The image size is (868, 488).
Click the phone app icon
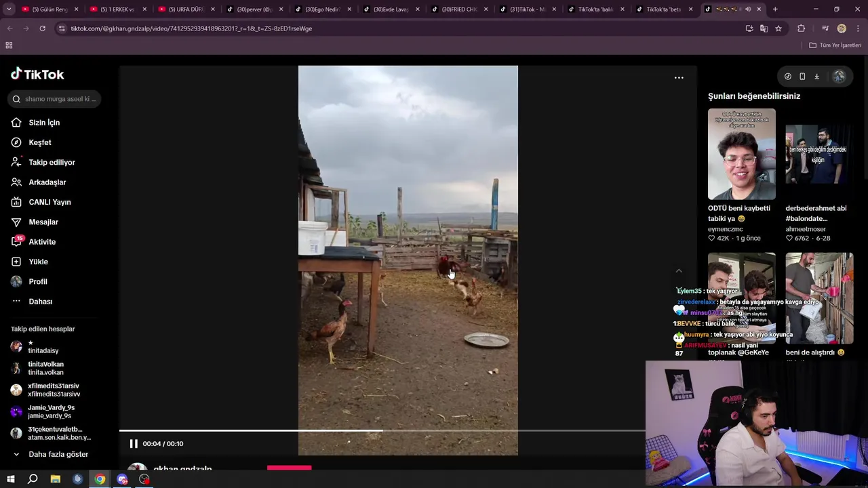pyautogui.click(x=802, y=77)
